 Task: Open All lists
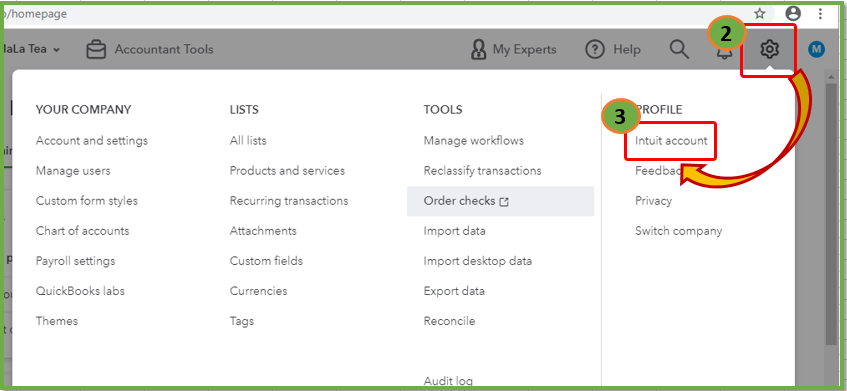(x=248, y=140)
